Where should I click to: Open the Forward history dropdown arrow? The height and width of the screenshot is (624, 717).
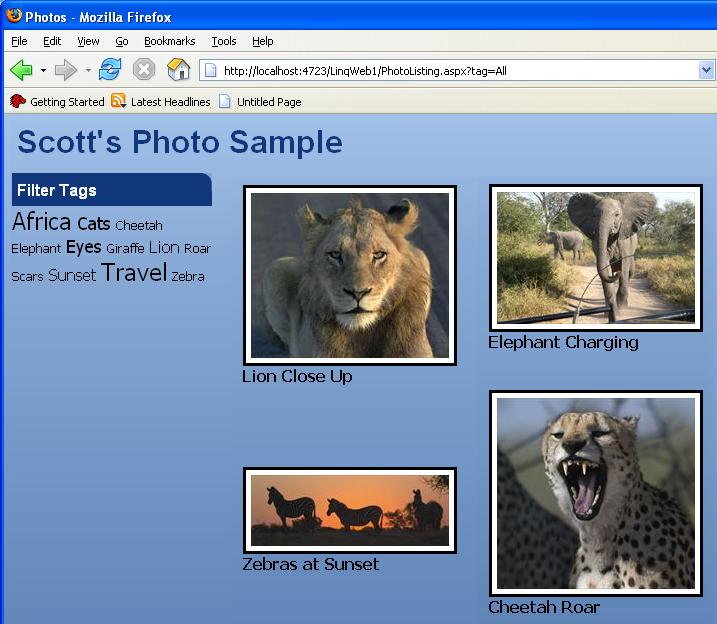(88, 70)
